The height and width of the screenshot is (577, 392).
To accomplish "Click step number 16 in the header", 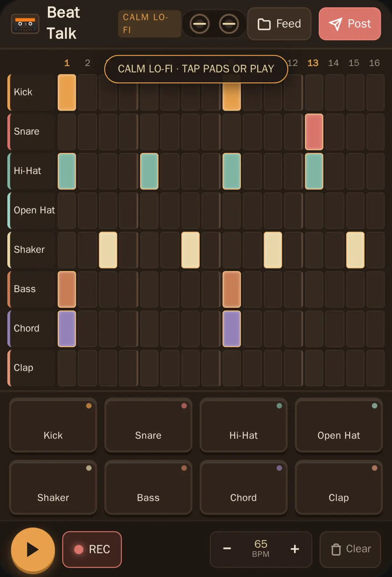I will click(x=375, y=63).
